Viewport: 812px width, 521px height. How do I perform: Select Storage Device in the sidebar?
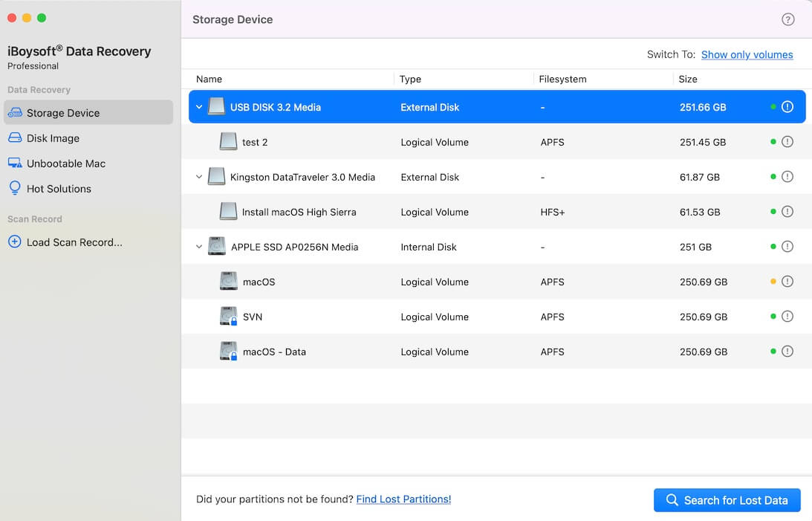tap(88, 112)
